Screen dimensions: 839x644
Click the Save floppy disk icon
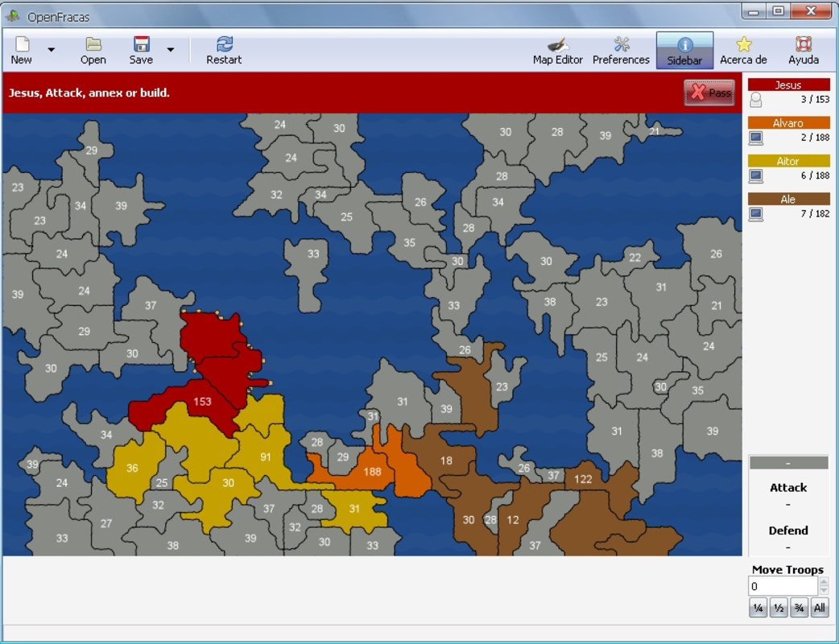(x=141, y=43)
